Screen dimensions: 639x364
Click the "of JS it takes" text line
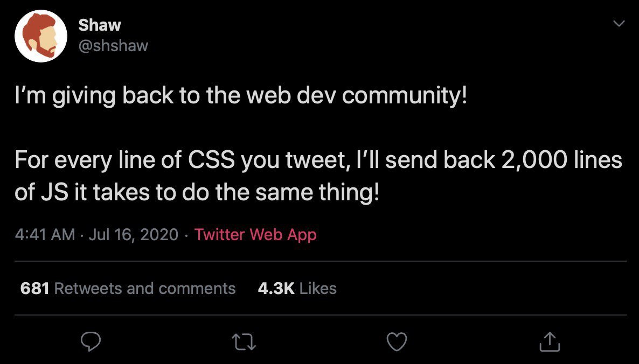pyautogui.click(x=197, y=193)
